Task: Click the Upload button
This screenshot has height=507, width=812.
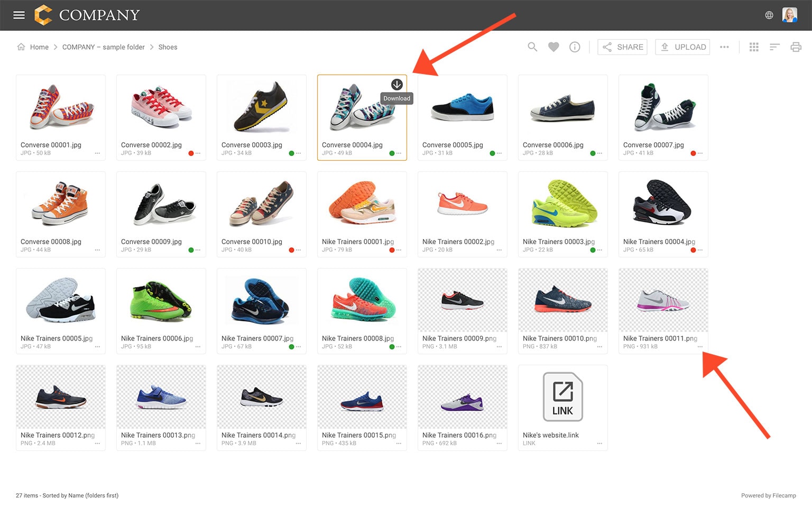Action: pyautogui.click(x=682, y=47)
